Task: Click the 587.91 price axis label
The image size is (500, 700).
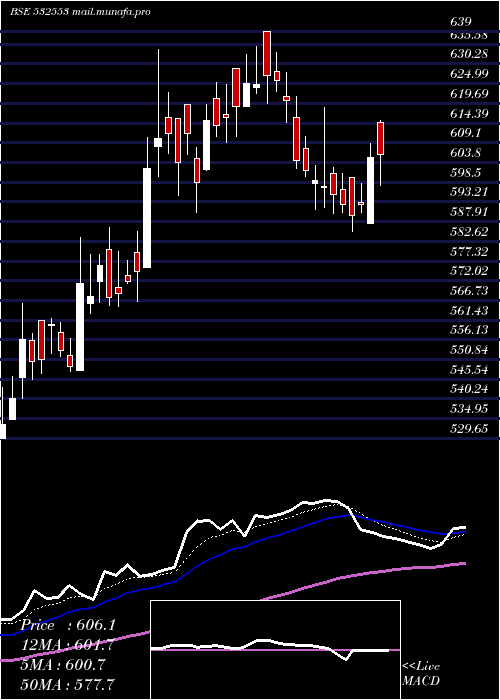Action: [x=469, y=212]
